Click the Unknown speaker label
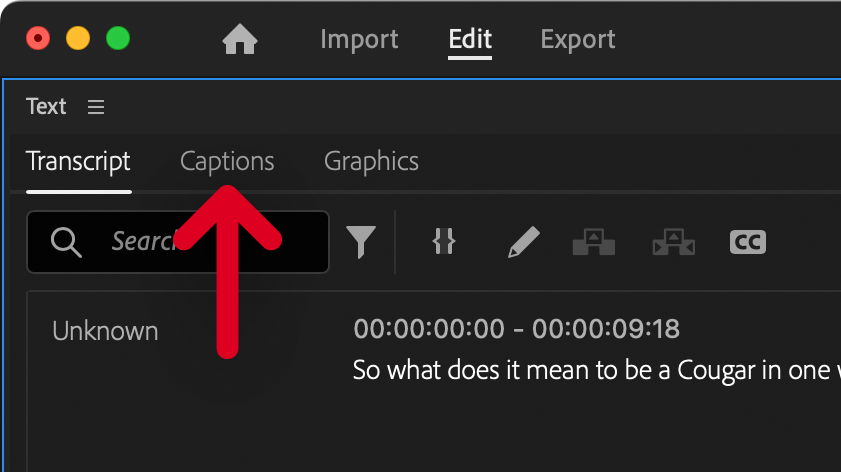This screenshot has height=472, width=841. [105, 331]
